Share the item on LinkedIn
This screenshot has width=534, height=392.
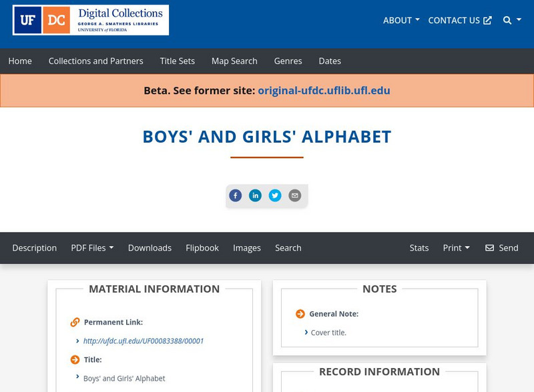coord(256,195)
